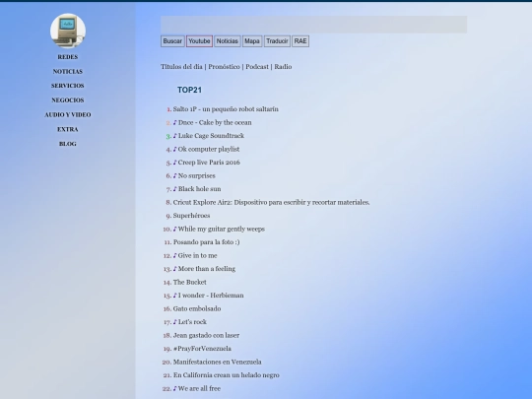Open Black hole sun entry
The image size is (532, 399).
tap(199, 189)
